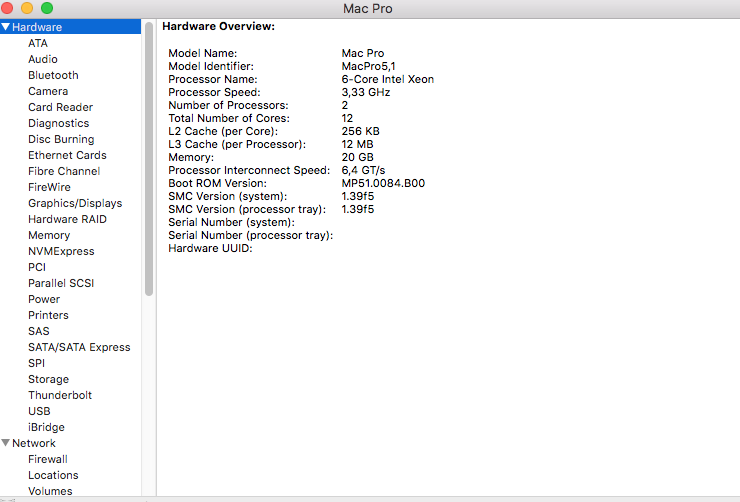View USB device information
The image size is (740, 502).
(39, 411)
